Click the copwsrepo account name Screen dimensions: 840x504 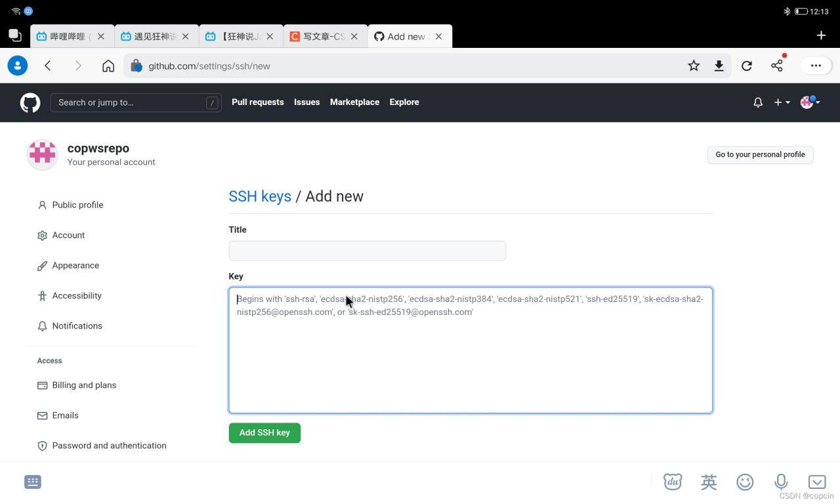(98, 148)
